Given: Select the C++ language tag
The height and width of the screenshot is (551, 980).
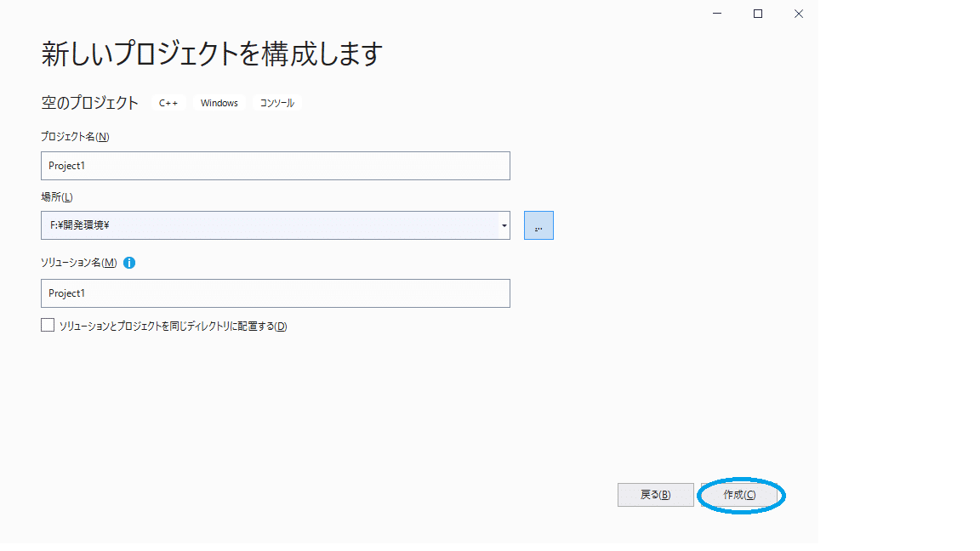Looking at the screenshot, I should pyautogui.click(x=168, y=102).
